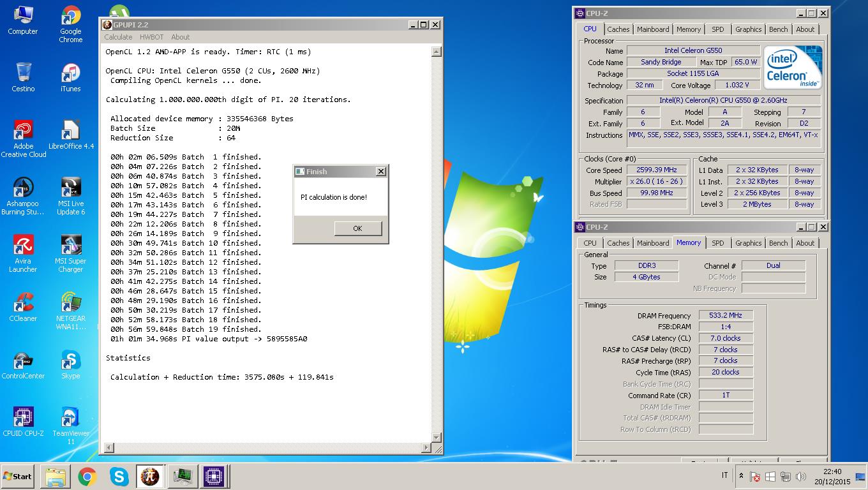
Task: Click the Calculation + Reduction time line
Action: click(x=222, y=377)
